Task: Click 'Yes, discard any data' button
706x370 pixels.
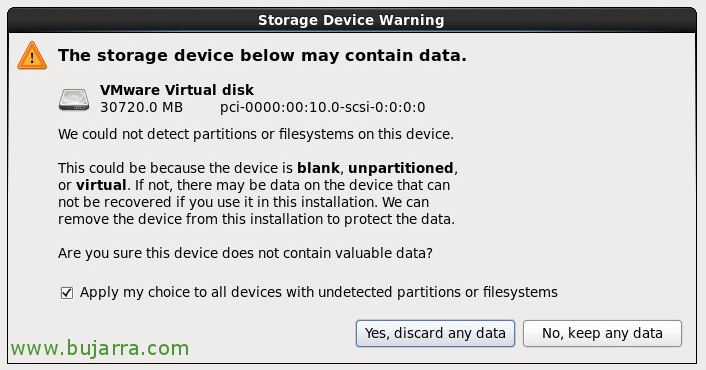Action: click(x=435, y=333)
